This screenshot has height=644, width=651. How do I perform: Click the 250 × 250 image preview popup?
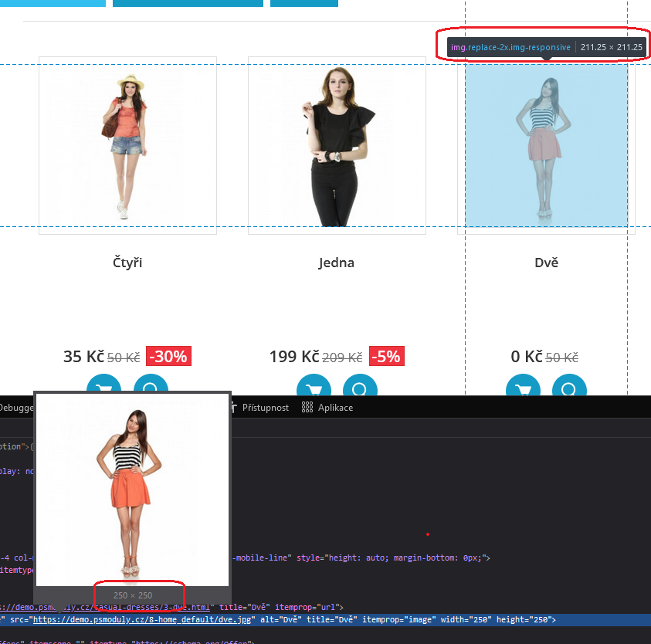click(x=132, y=494)
